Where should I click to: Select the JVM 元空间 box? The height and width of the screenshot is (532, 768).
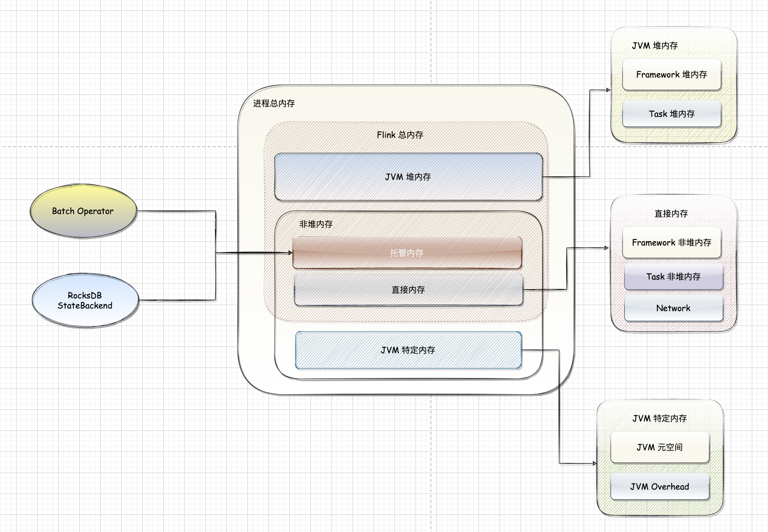point(659,447)
